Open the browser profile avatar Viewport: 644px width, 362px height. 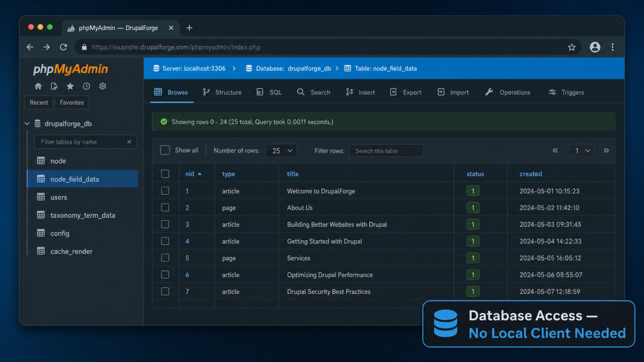[x=595, y=47]
